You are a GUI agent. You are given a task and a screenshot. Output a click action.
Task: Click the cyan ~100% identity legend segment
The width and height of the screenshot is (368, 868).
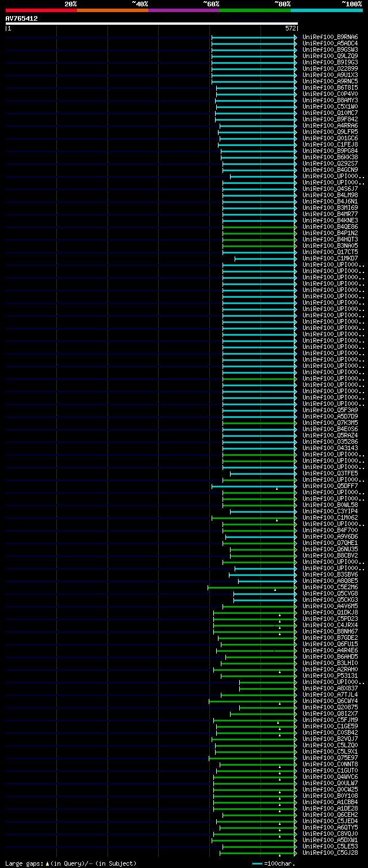pos(327,10)
